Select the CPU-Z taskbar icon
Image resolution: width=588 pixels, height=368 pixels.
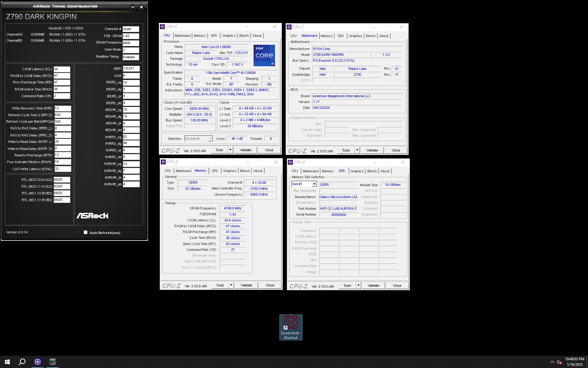(38, 362)
